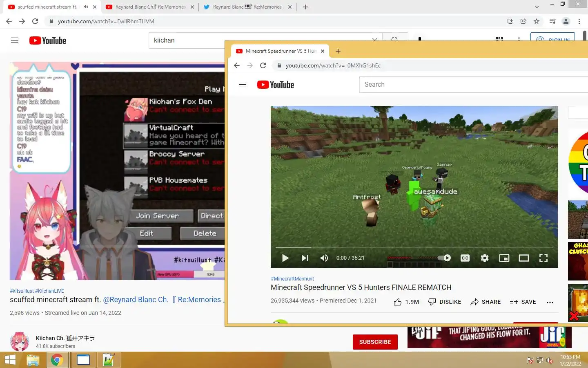
Task: Click back window address bar
Action: (274, 21)
